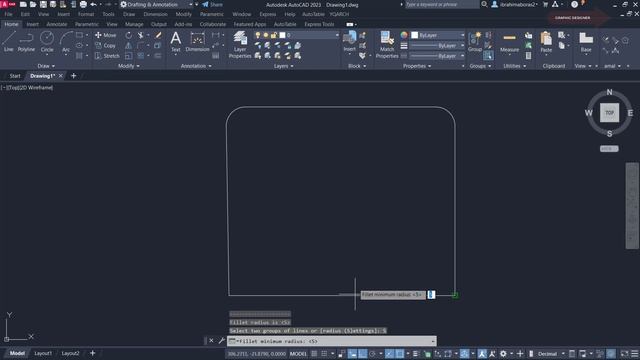Open the Insert ribbon tab
The height and width of the screenshot is (360, 640).
pos(32,24)
